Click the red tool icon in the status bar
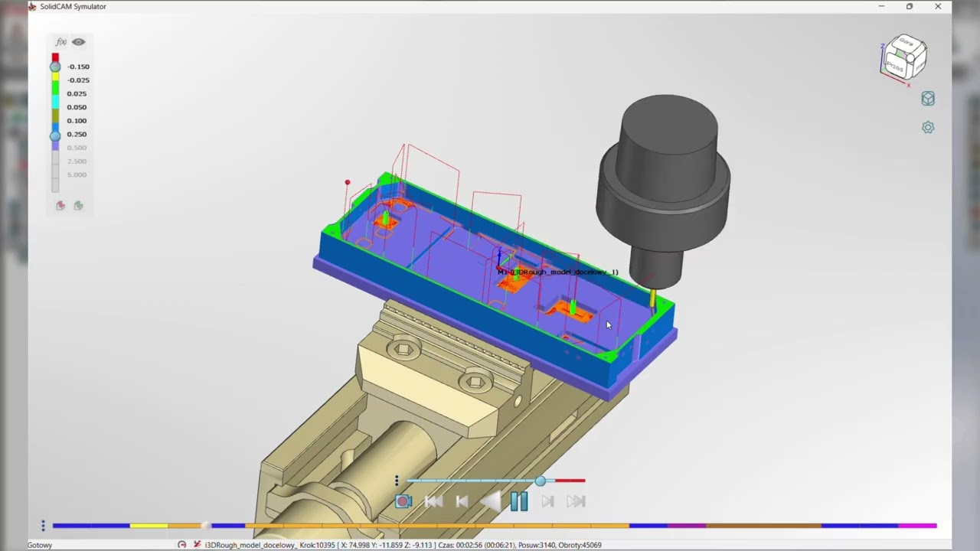 (197, 545)
